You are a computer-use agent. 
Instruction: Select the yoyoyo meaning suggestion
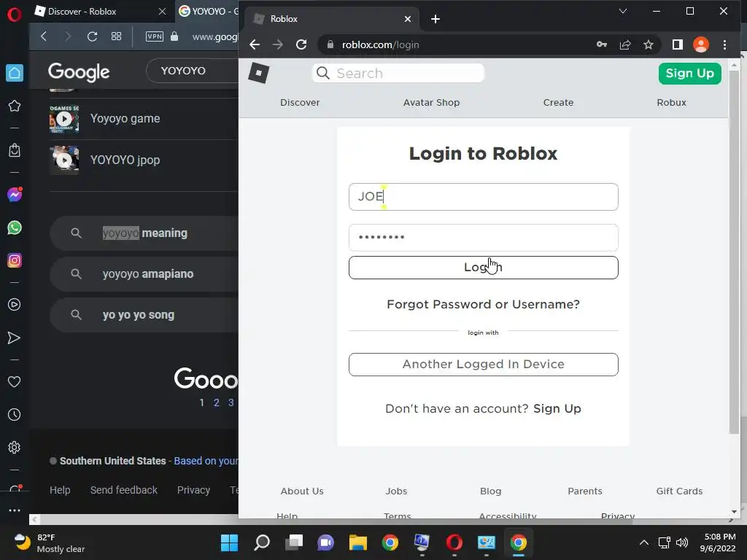pyautogui.click(x=145, y=233)
